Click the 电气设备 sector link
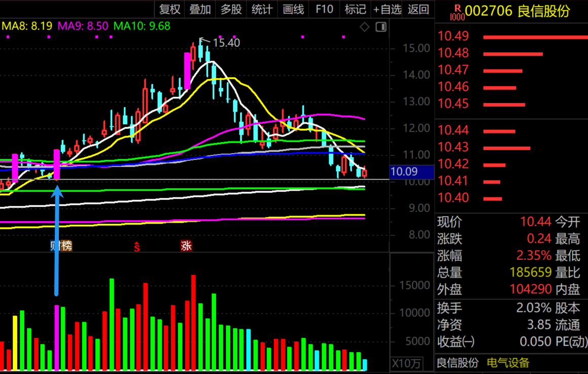588x374 pixels. (x=508, y=363)
